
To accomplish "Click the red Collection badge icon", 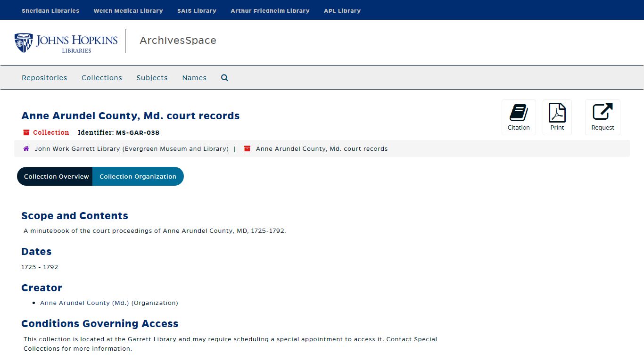I will tap(26, 132).
